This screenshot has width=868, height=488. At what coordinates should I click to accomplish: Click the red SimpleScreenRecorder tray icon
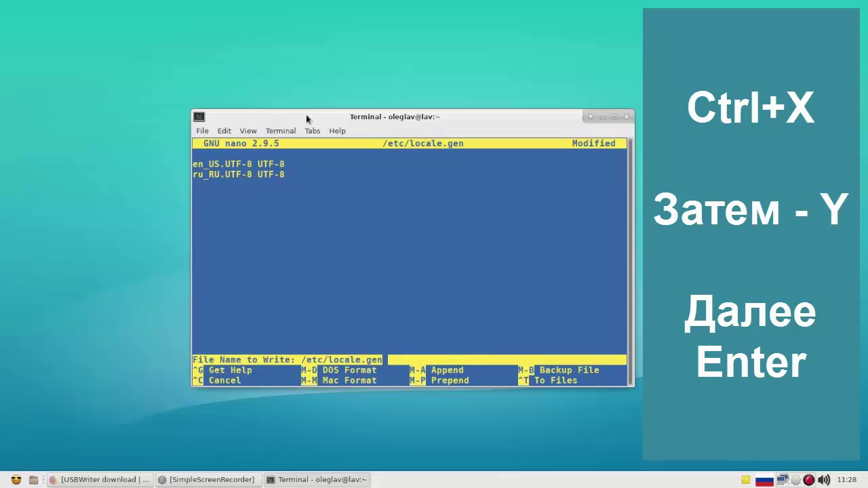click(808, 479)
